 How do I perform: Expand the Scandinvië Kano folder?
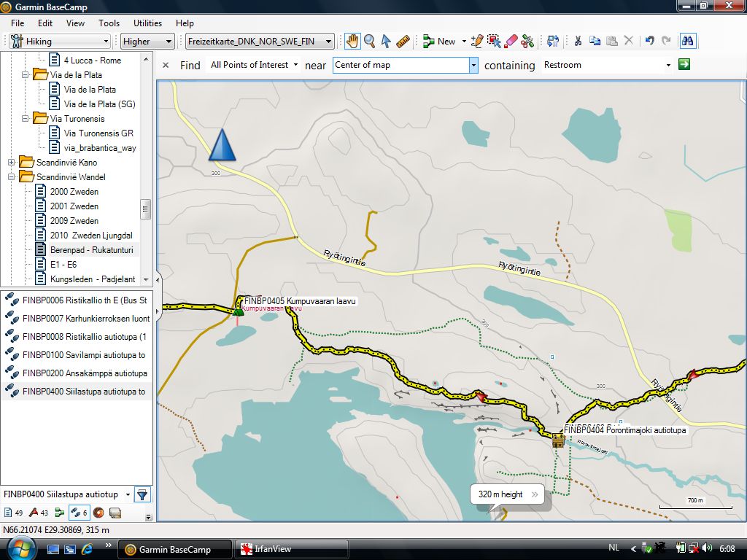[12, 163]
